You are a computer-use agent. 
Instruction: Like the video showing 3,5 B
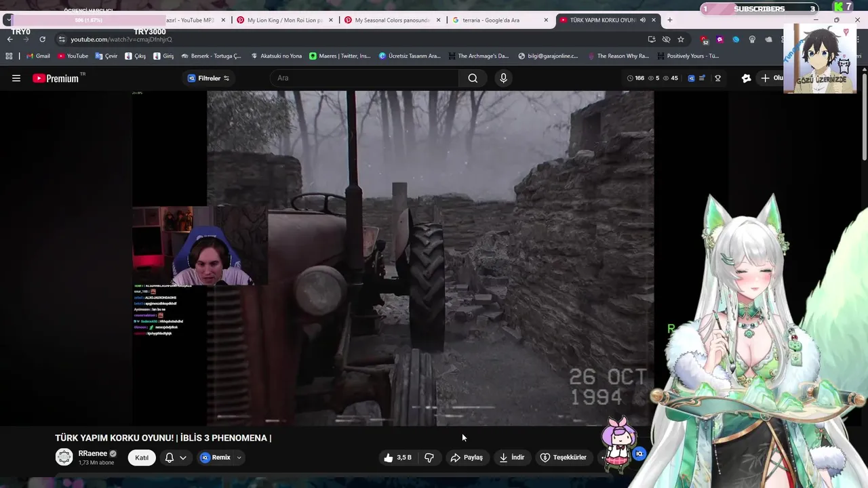(398, 457)
